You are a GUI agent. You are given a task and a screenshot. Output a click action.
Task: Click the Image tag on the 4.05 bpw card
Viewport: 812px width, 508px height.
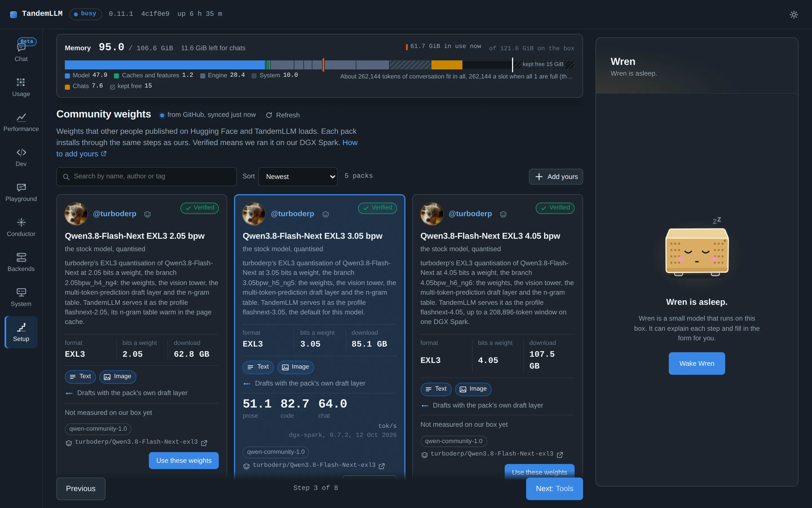click(473, 389)
